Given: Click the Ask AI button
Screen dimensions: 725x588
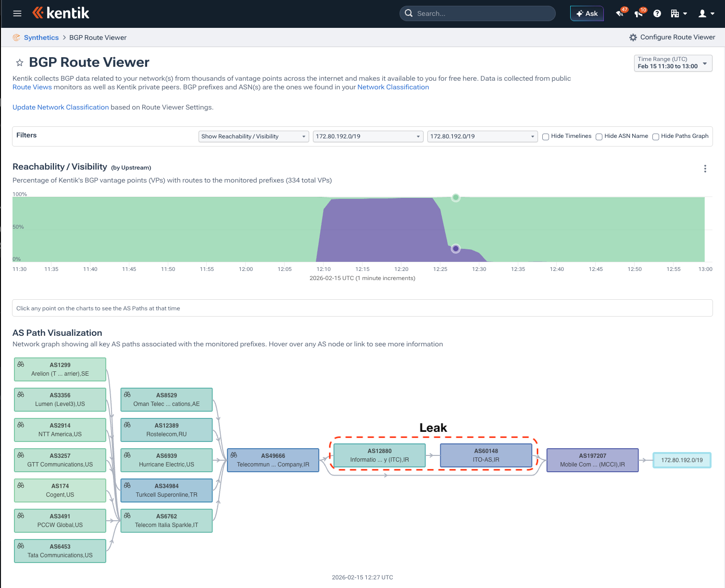Looking at the screenshot, I should tap(587, 13).
